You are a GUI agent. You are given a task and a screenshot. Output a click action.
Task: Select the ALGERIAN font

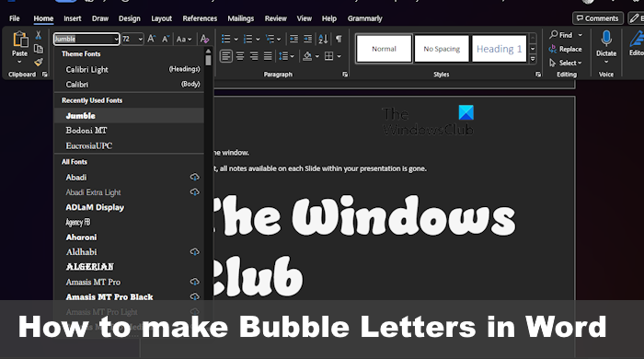(129, 267)
